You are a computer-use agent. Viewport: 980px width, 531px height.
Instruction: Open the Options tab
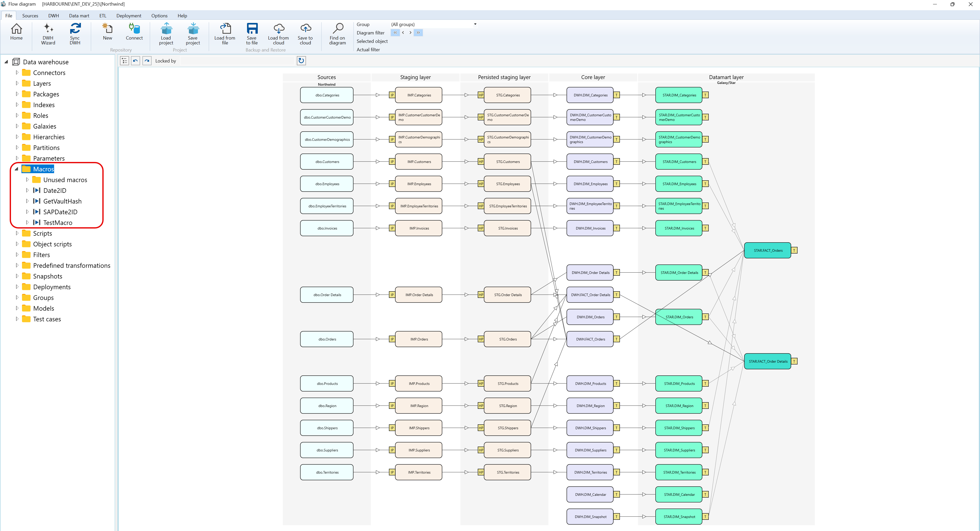point(160,16)
